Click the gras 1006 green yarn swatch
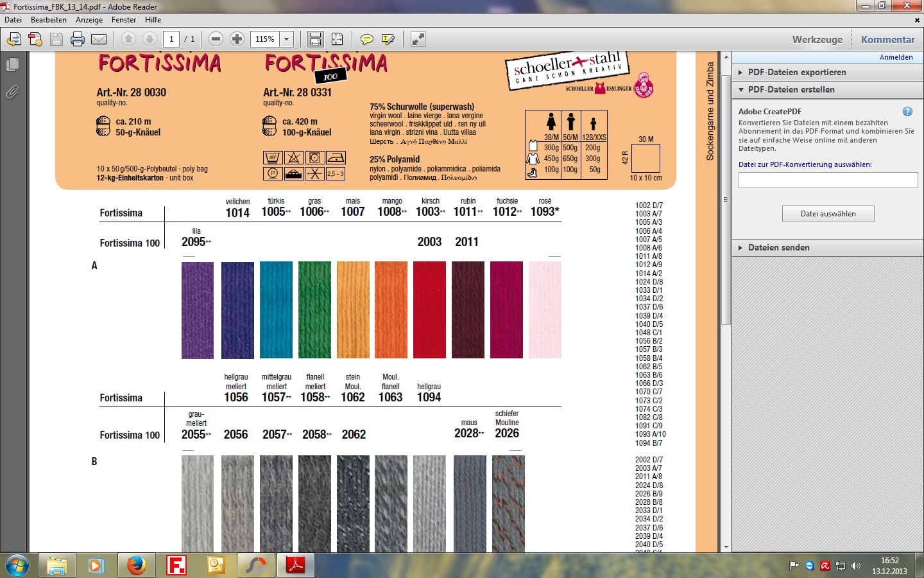 click(314, 310)
